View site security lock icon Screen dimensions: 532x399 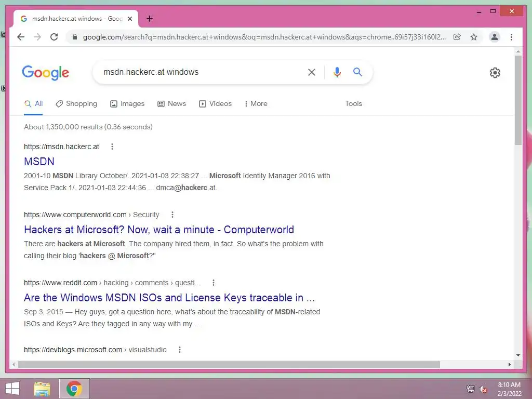click(x=75, y=37)
